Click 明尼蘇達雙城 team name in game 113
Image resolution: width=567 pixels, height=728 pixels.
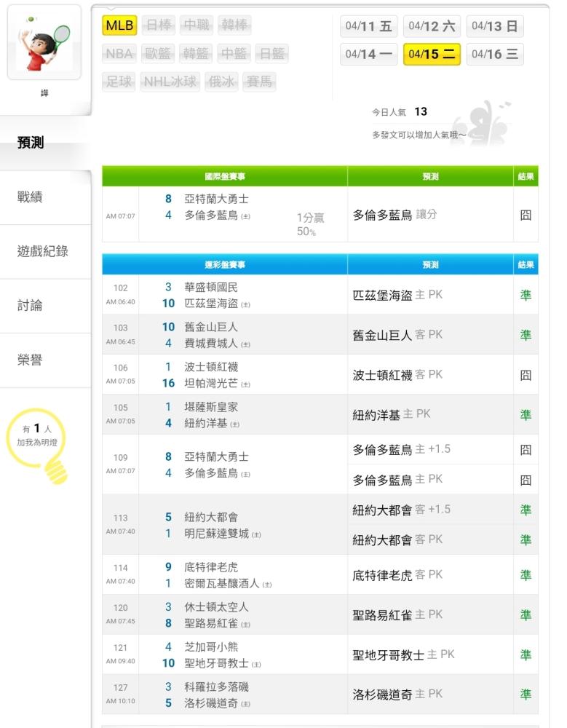[x=216, y=534]
